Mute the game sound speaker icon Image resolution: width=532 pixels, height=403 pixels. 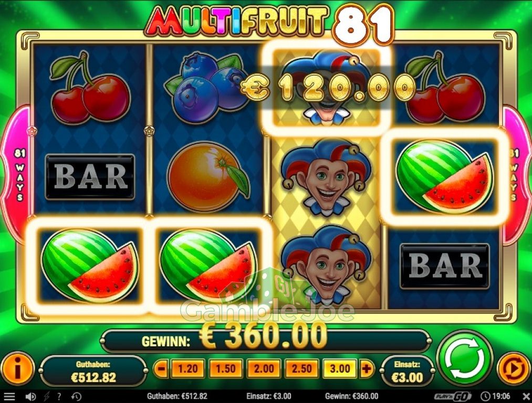[x=30, y=396]
